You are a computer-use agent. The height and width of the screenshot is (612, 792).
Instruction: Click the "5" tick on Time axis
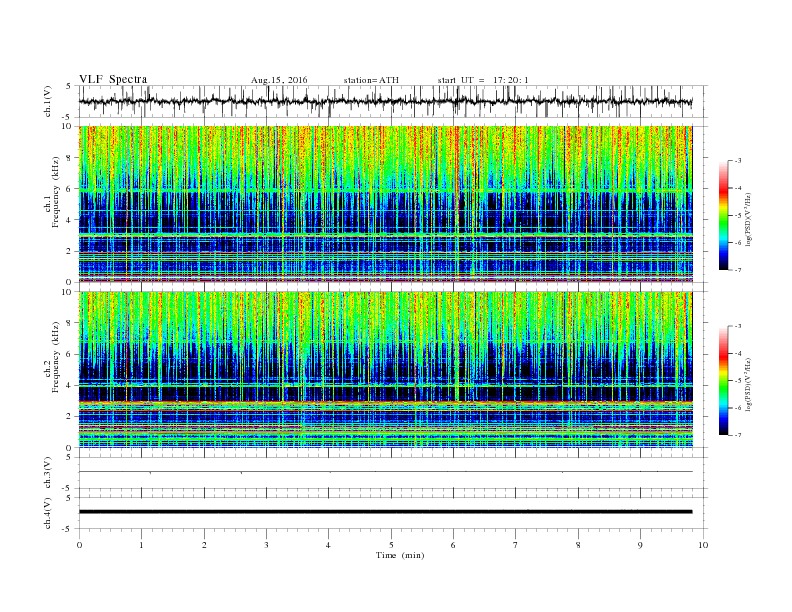(391, 545)
